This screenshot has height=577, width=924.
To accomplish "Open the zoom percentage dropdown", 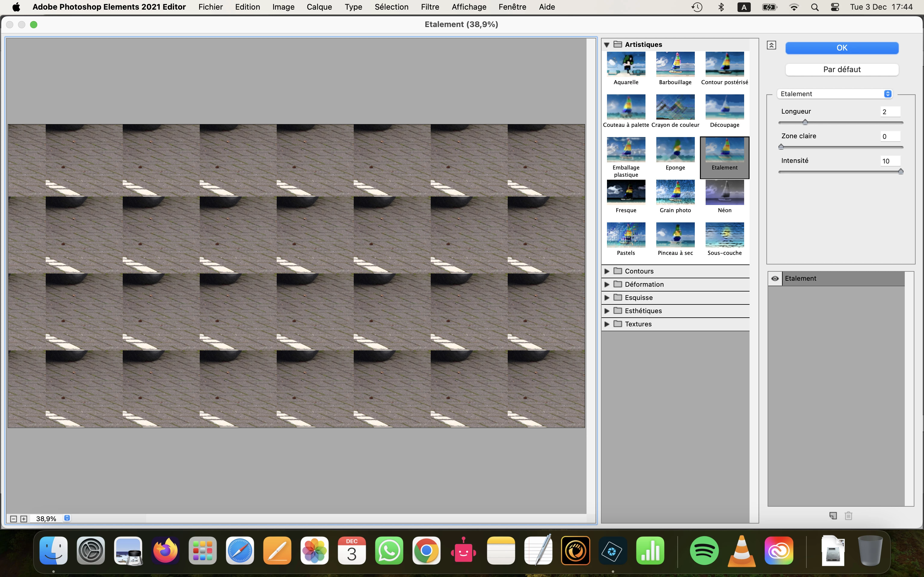I will coord(67,518).
